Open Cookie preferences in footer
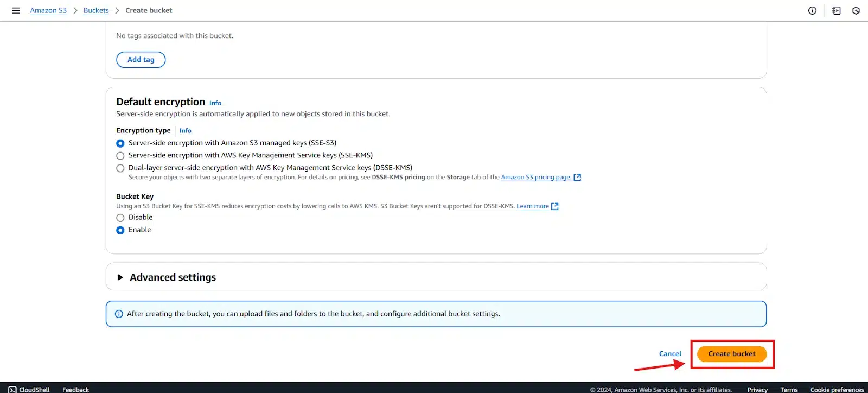Viewport: 868px width, 393px height. click(837, 389)
